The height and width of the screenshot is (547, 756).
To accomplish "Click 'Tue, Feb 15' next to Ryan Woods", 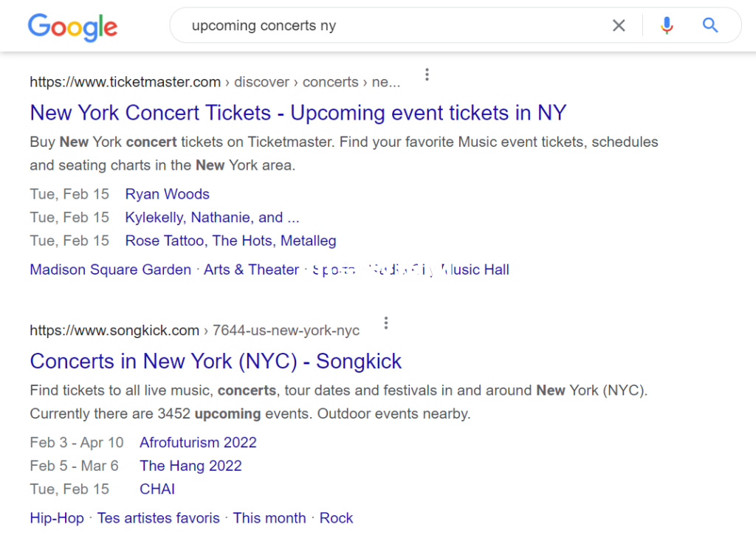I will (69, 194).
